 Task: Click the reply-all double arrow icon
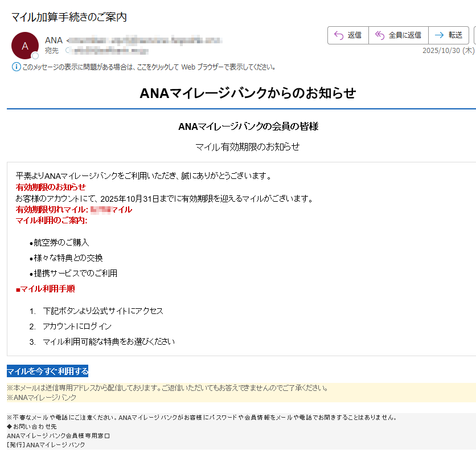pos(379,35)
